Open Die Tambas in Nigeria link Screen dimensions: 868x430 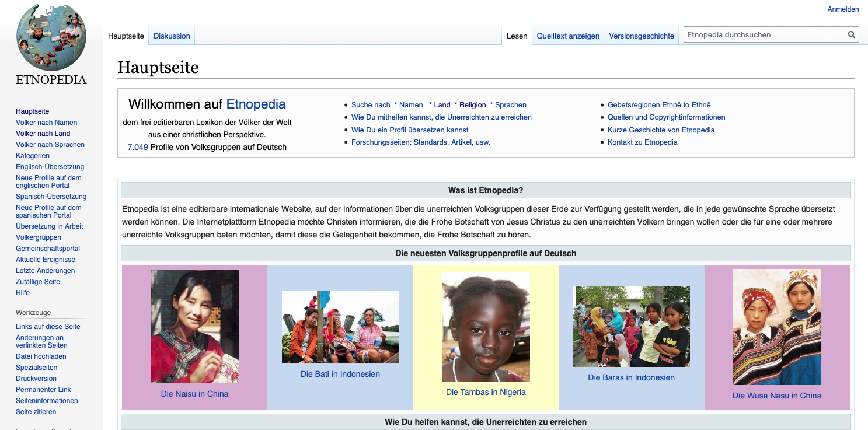pyautogui.click(x=486, y=392)
